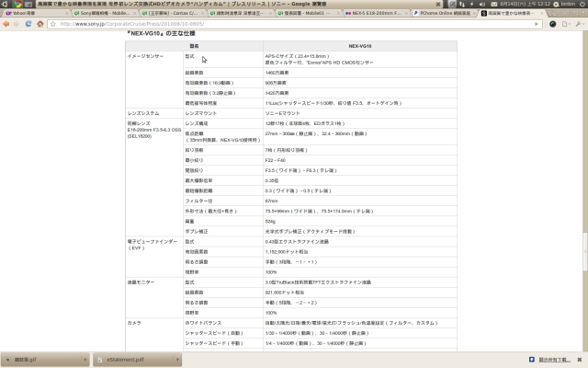Screen dimensions: 588x368
Task: Click the '液晶モニター' row label
Action: [x=141, y=282]
